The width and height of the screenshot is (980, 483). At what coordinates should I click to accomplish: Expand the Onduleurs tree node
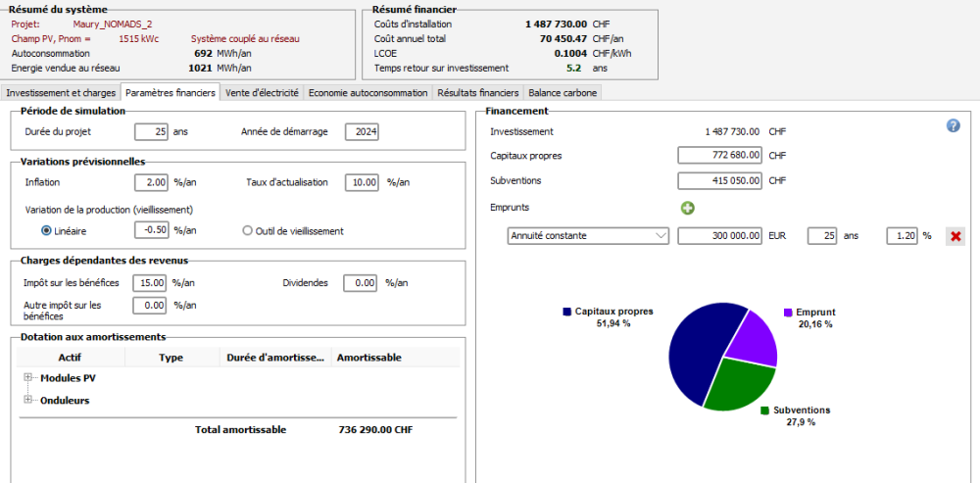point(28,400)
